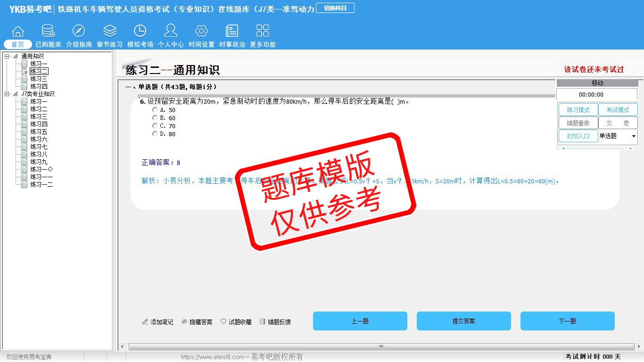Open 练习三 under 通用知识

point(39,79)
